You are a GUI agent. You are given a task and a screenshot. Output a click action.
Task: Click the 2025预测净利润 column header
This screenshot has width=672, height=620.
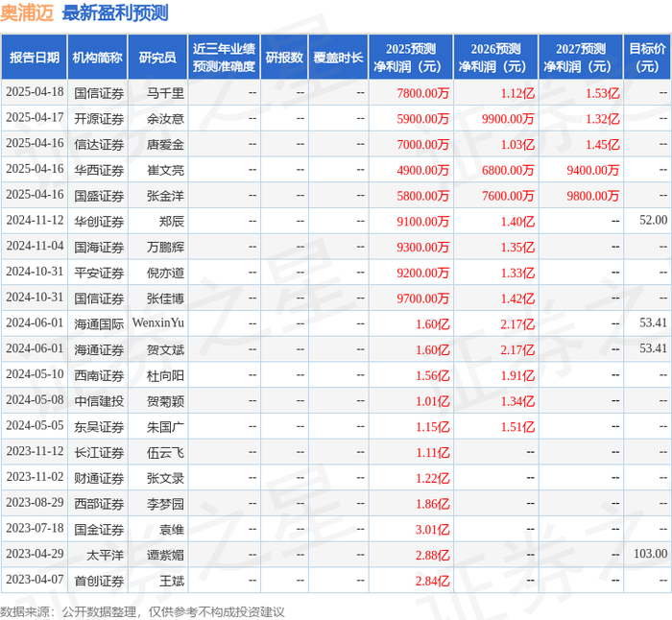[x=411, y=57]
